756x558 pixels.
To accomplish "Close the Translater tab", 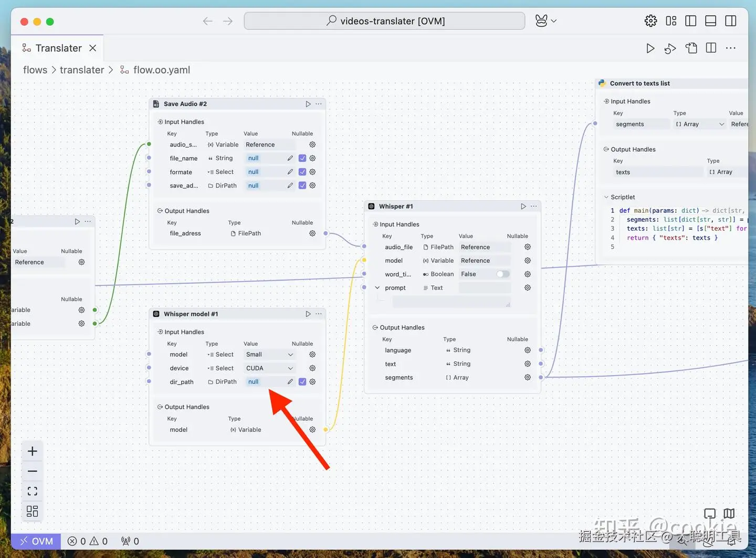I will [93, 48].
